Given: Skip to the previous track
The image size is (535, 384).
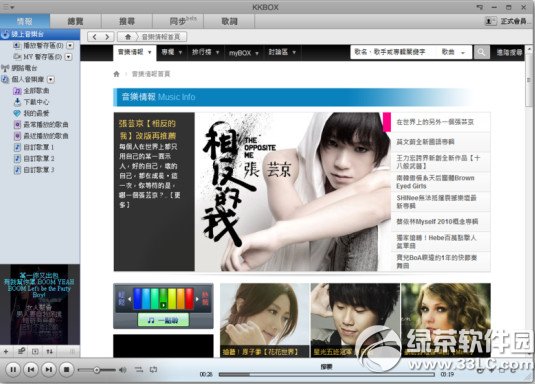Looking at the screenshot, I should [31, 369].
